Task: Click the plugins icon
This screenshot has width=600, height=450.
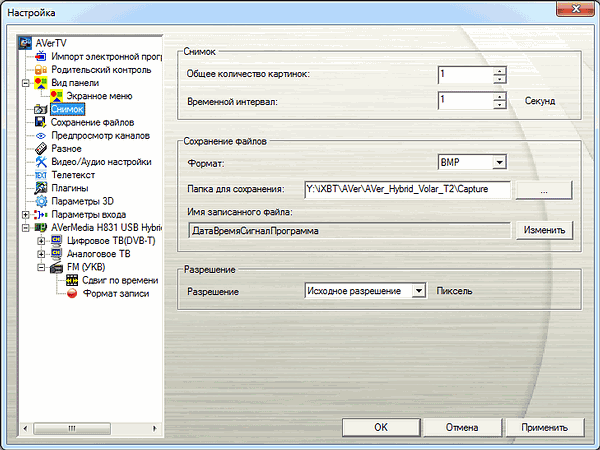Action: tap(41, 188)
